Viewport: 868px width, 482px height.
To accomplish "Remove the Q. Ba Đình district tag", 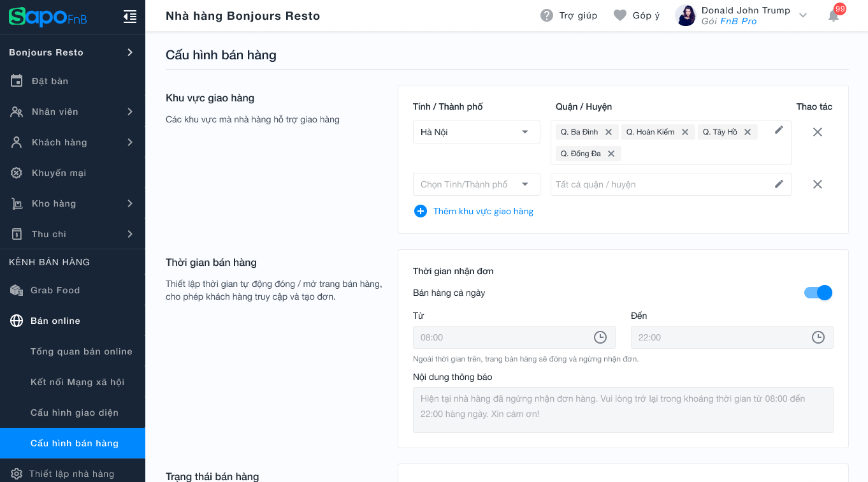I will (609, 132).
